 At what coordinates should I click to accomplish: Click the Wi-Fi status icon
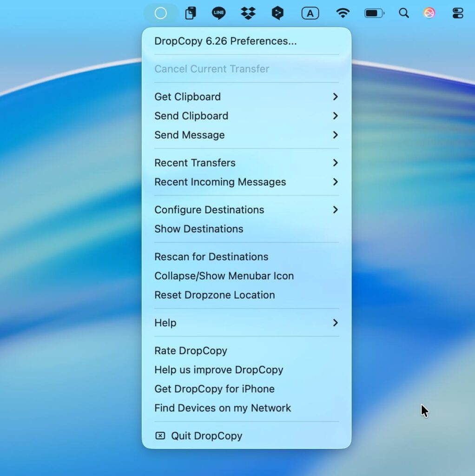[x=343, y=13]
